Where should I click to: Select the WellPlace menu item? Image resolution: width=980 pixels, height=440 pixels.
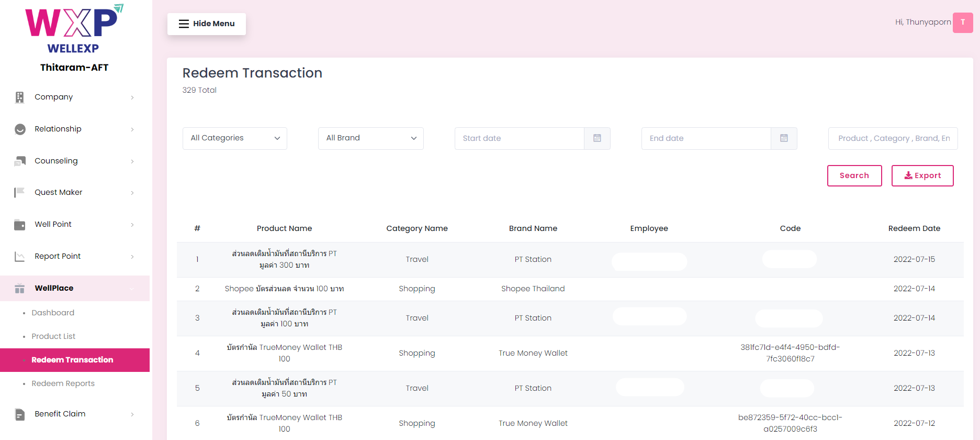coord(75,289)
